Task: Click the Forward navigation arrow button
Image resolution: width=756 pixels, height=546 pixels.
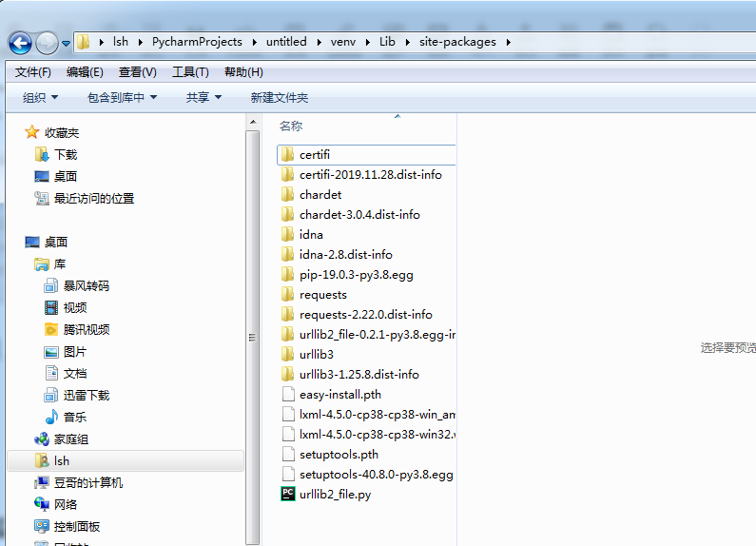Action: [x=47, y=44]
